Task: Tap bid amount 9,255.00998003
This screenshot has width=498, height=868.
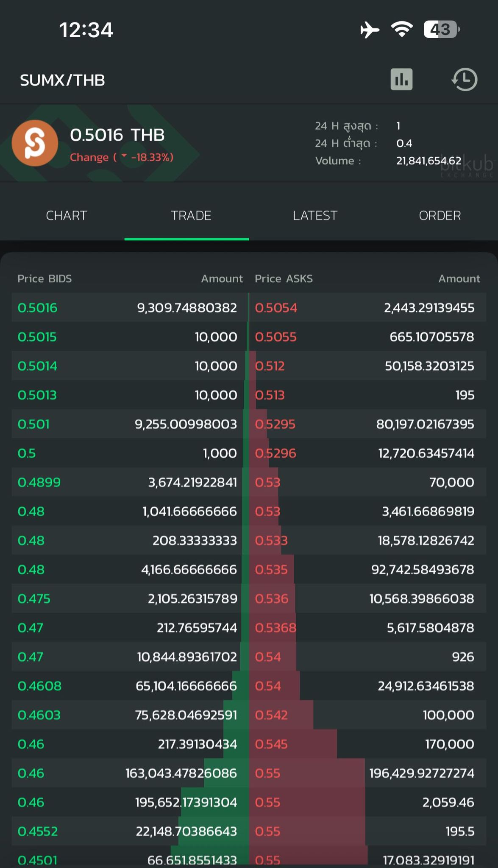Action: (186, 424)
